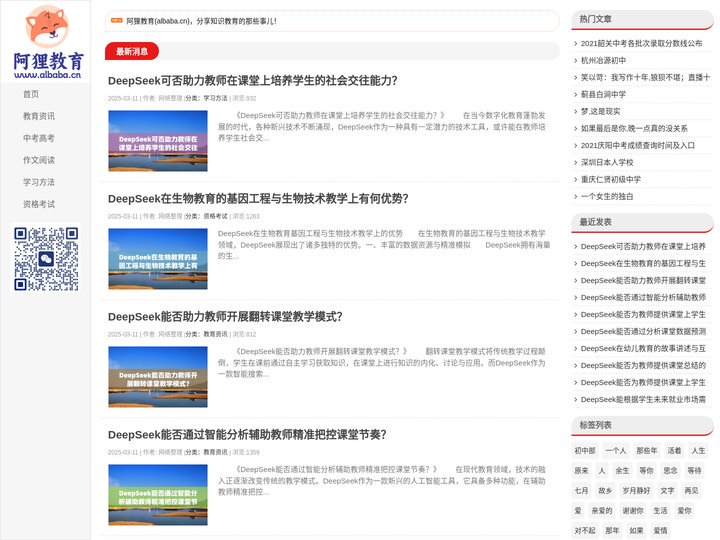The height and width of the screenshot is (540, 720).
Task: Open recent post DeepSeek能否通过智能分析辅助教师
Action: pyautogui.click(x=643, y=298)
